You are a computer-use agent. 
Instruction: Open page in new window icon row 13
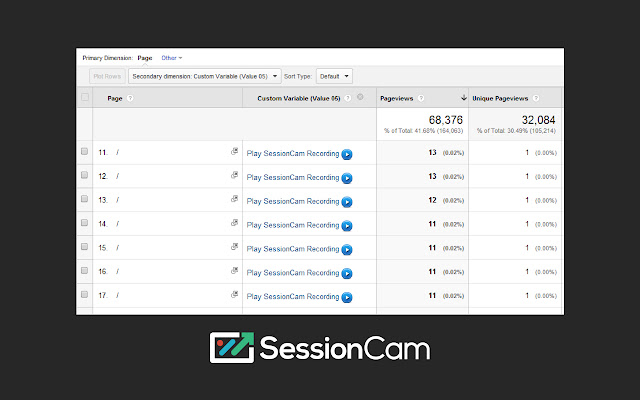point(234,198)
